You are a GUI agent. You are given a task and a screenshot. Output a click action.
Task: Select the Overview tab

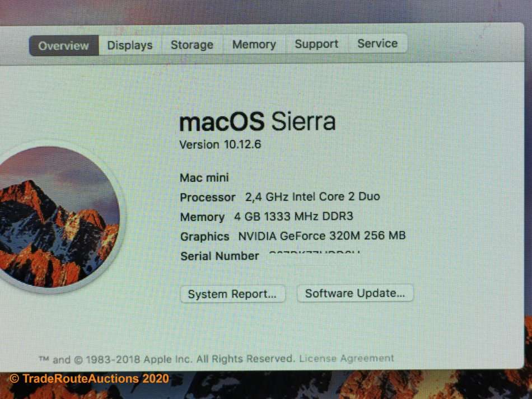[64, 45]
